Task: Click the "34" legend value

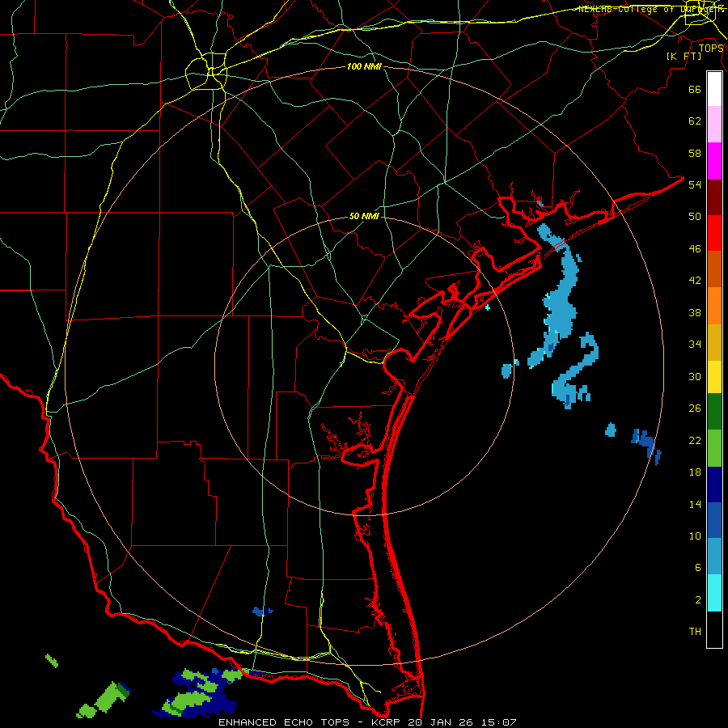Action: click(695, 344)
